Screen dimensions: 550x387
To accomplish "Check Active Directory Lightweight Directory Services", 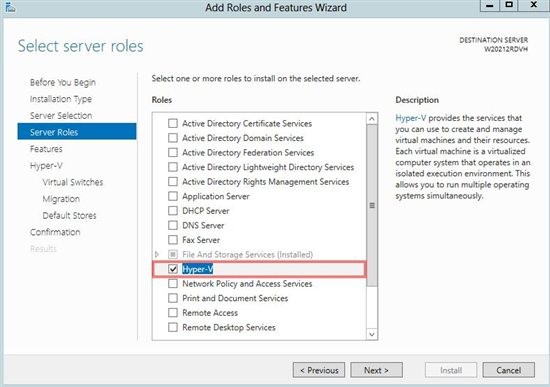I will (x=173, y=167).
